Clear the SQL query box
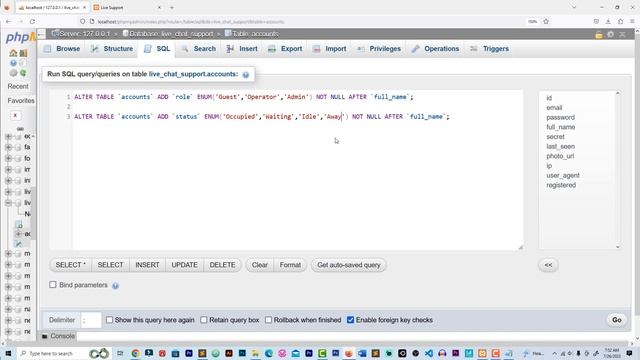Viewport: 640px width, 360px height. point(260,265)
